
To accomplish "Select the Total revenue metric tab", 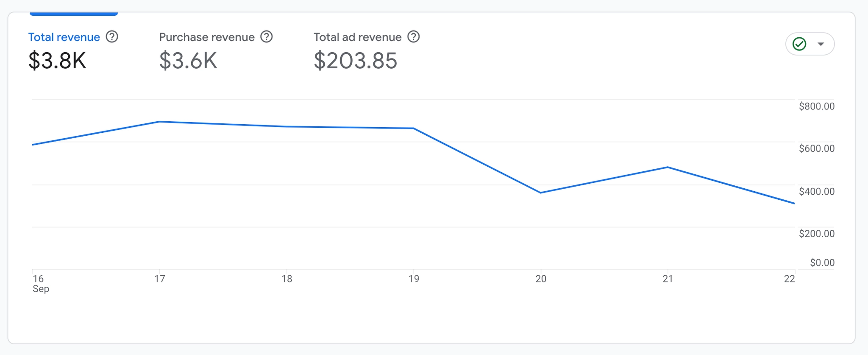I will pyautogui.click(x=64, y=37).
